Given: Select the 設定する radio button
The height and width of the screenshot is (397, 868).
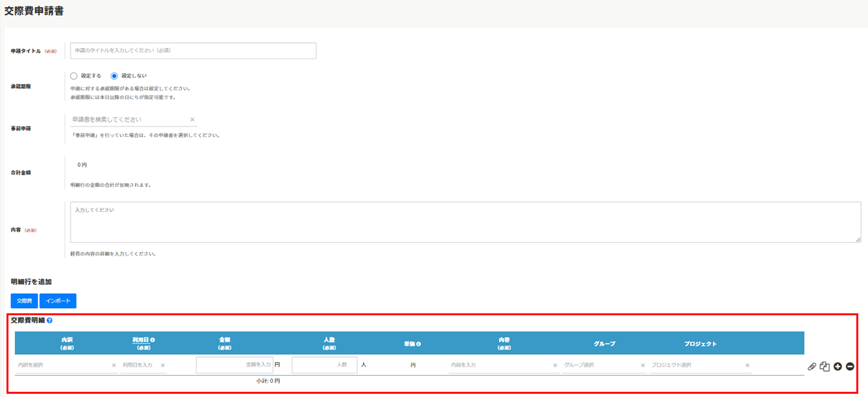Looking at the screenshot, I should [74, 76].
